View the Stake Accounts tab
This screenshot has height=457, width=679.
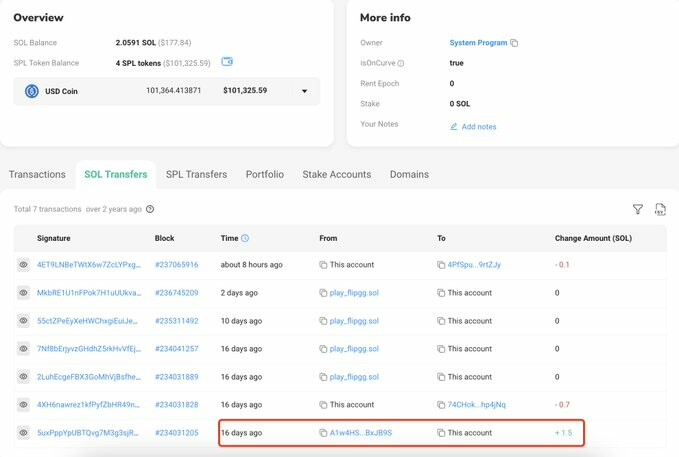coord(336,174)
